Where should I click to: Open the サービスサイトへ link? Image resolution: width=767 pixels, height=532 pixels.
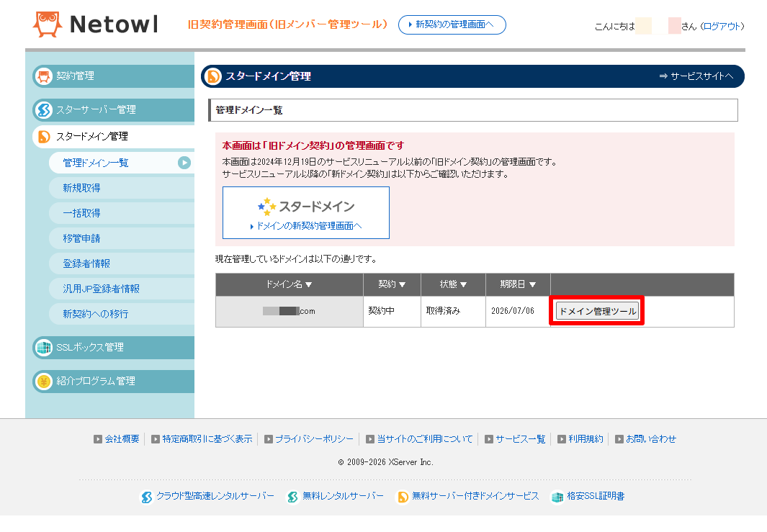coord(696,76)
